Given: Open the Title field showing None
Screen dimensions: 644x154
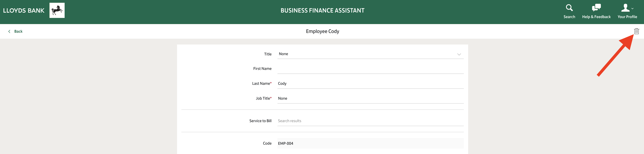Looking at the screenshot, I should pyautogui.click(x=370, y=54).
